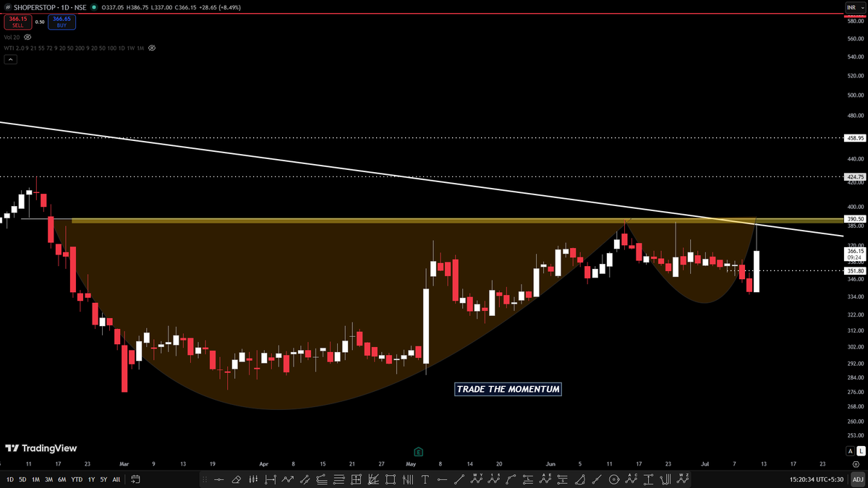The height and width of the screenshot is (488, 868).
Task: Click the earnings 'E' marker on time axis
Action: [418, 451]
